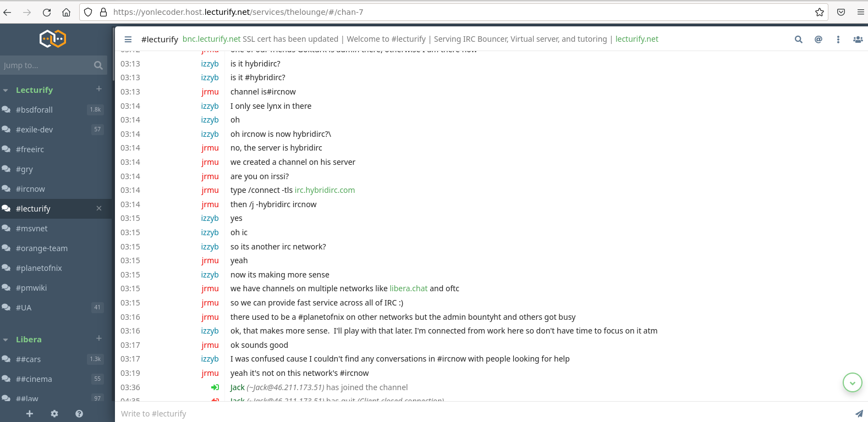Collapse the Libera network group
The image size is (868, 422).
tap(6, 340)
